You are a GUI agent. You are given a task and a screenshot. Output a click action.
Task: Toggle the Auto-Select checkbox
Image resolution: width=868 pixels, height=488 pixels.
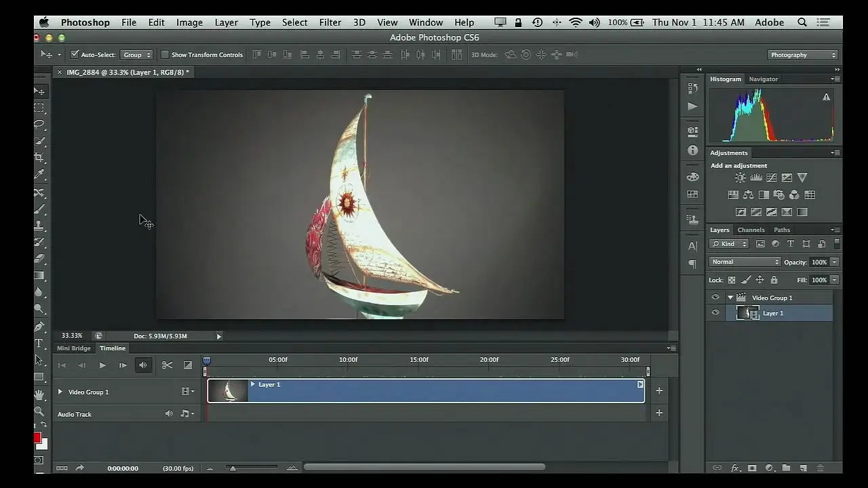pos(75,55)
